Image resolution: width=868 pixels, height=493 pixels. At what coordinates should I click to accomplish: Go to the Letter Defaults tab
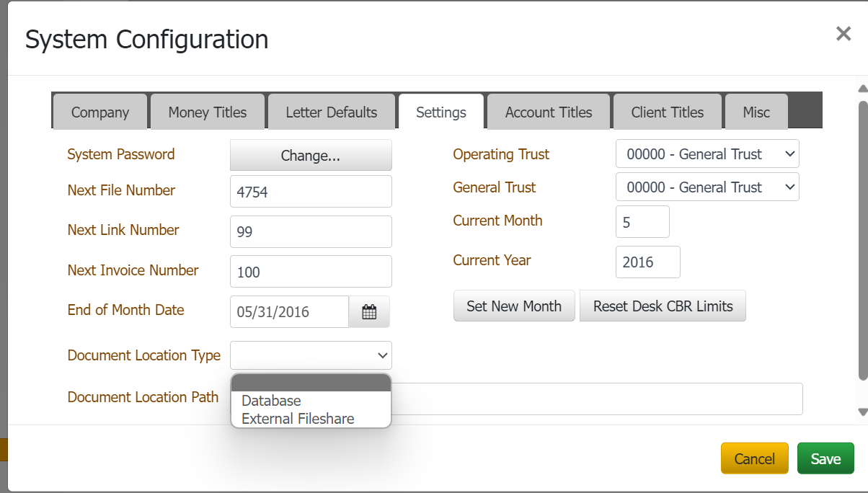332,112
